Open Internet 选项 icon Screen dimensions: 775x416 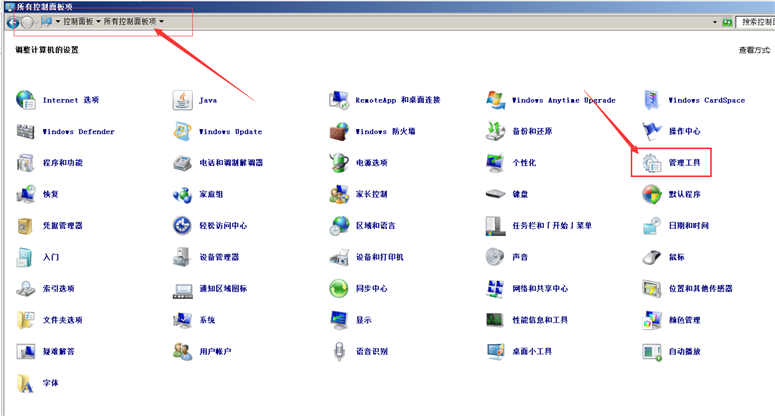(26, 100)
